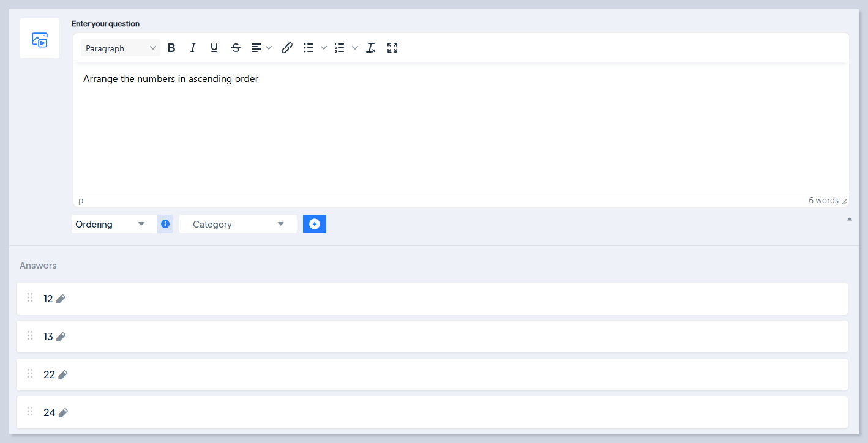Toggle underline formatting
The image size is (868, 443).
click(x=214, y=48)
